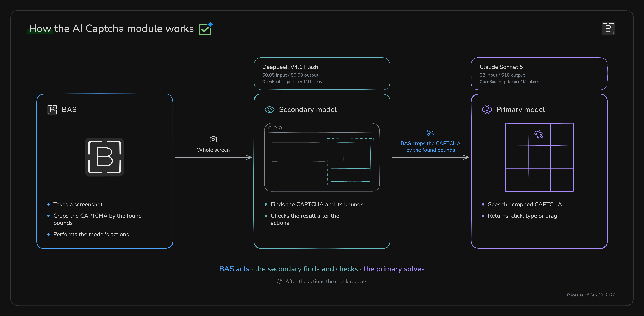Click Prices as of Sep 30, 2026 note
Viewport: 644px width, 316px height.
pyautogui.click(x=591, y=295)
